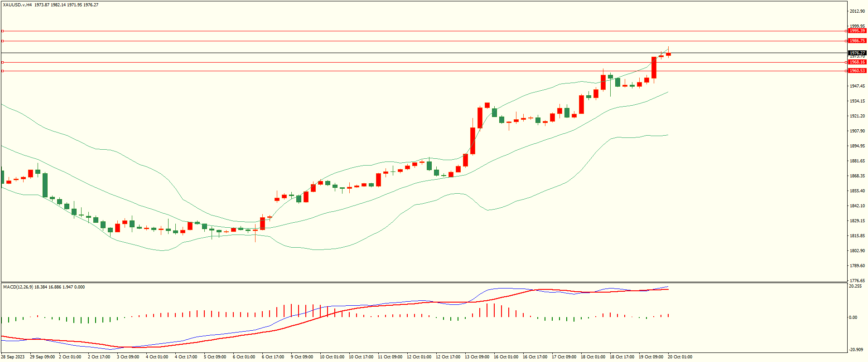This screenshot has width=868, height=362.
Task: Click the latest rightmost red candle
Action: coord(668,54)
